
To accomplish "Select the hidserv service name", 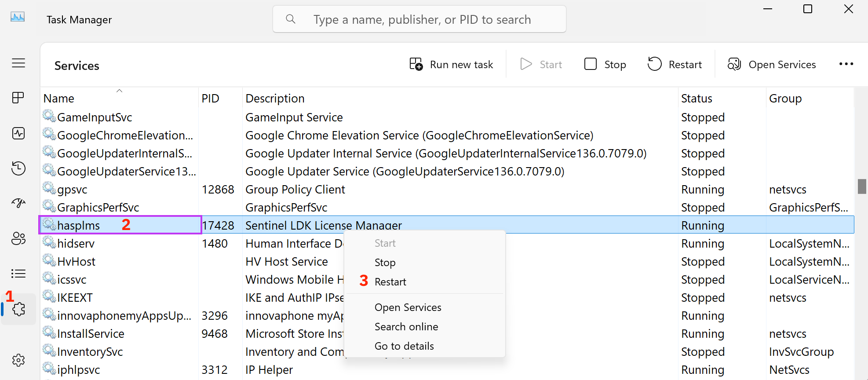I will tap(76, 244).
